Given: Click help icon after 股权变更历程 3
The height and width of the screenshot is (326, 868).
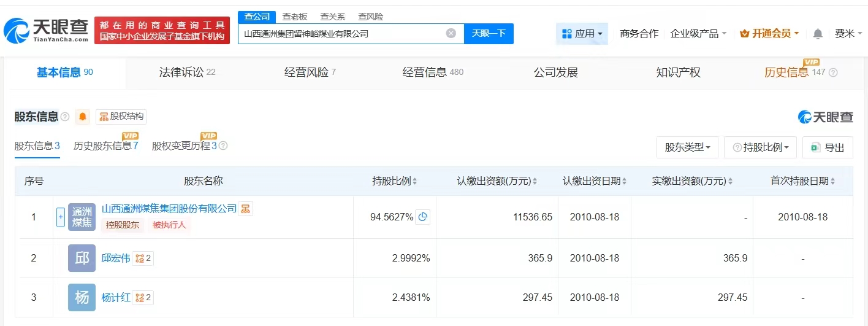Looking at the screenshot, I should [x=223, y=146].
